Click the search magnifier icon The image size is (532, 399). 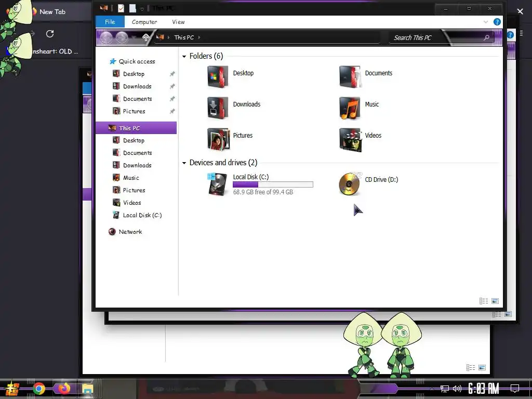click(x=486, y=37)
